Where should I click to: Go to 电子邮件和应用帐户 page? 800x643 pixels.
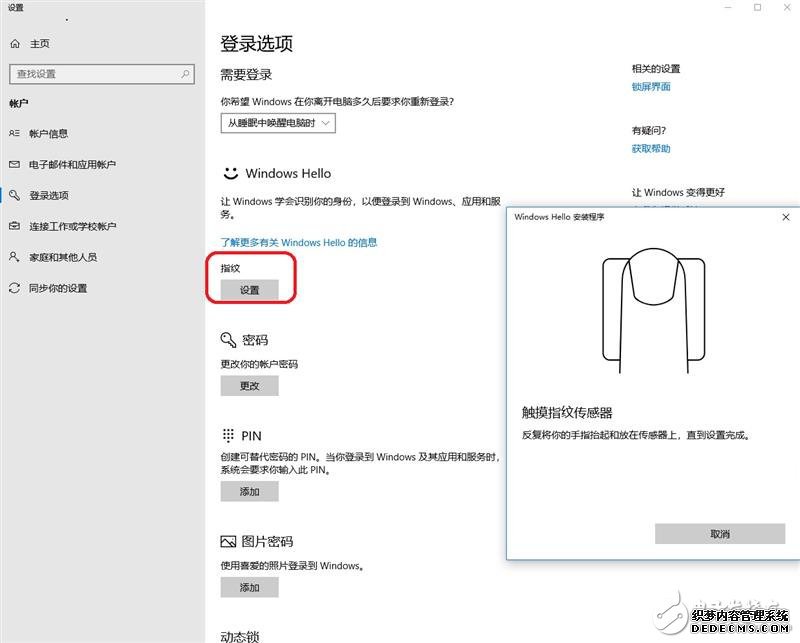tap(72, 164)
